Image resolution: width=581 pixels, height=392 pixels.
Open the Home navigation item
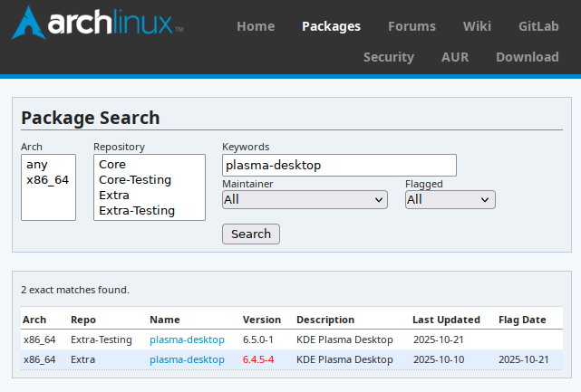coord(256,26)
